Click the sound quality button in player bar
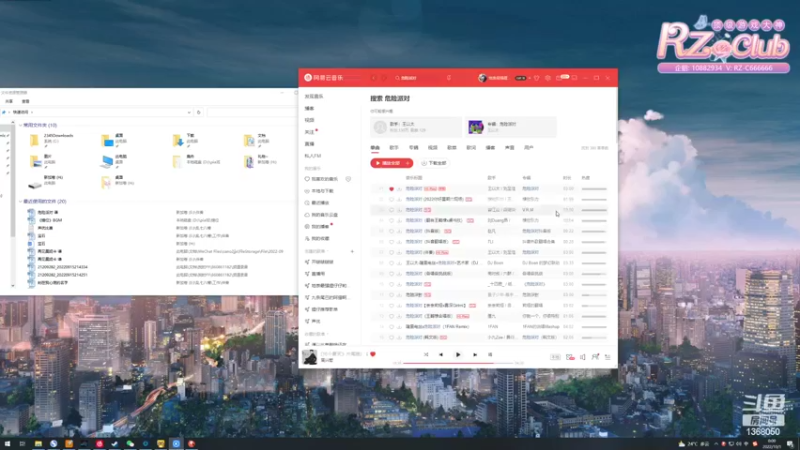This screenshot has height=450, width=800. tap(555, 357)
